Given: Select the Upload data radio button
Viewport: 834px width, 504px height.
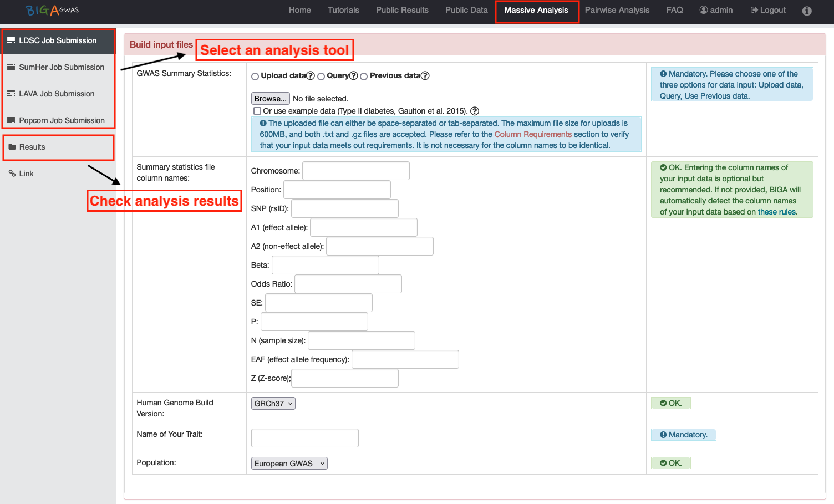Looking at the screenshot, I should [x=255, y=77].
